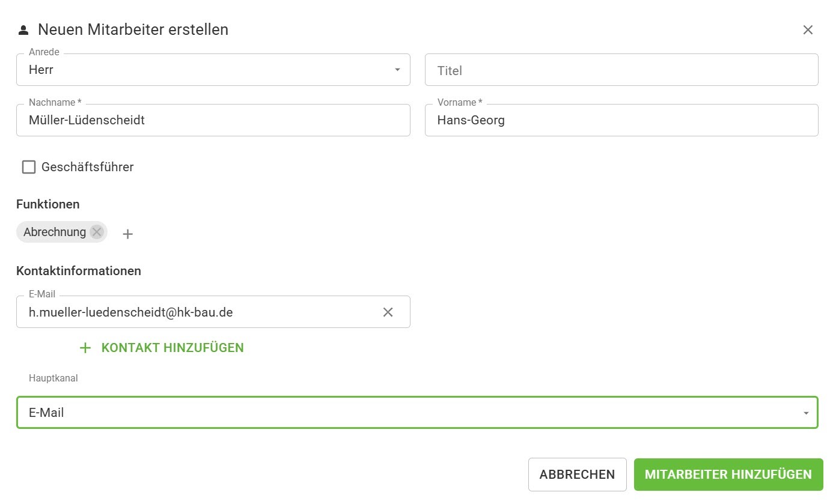Expand the Hauptkanal dropdown arrow

click(x=805, y=413)
